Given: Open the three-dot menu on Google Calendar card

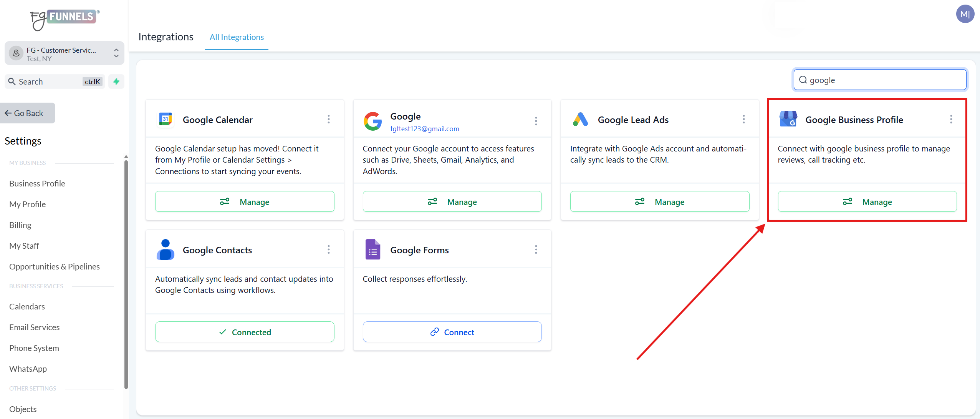Looking at the screenshot, I should click(x=329, y=119).
